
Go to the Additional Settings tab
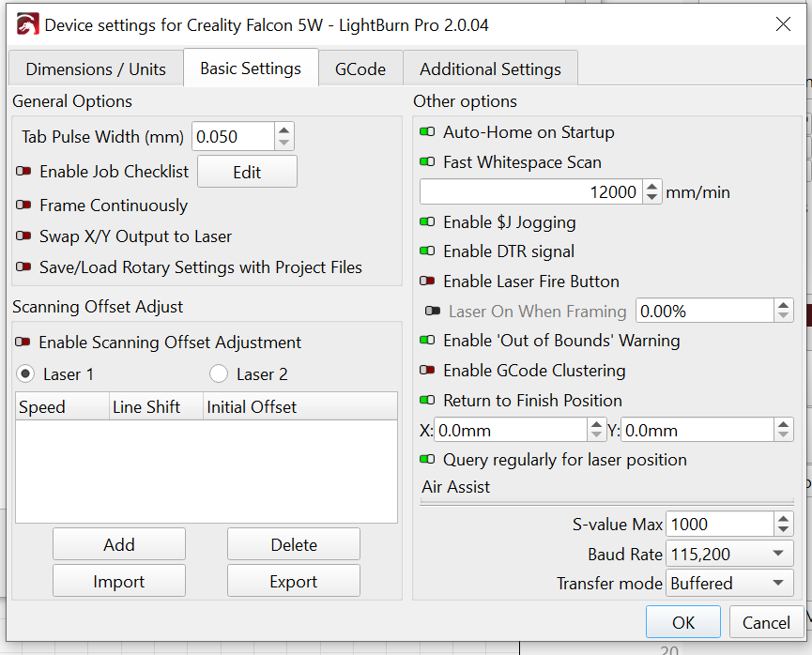tap(490, 69)
